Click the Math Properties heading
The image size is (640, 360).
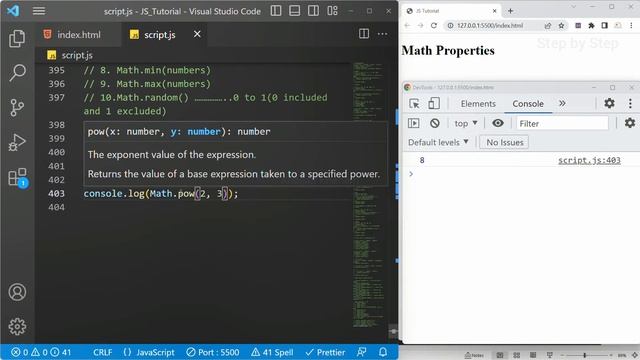(448, 51)
